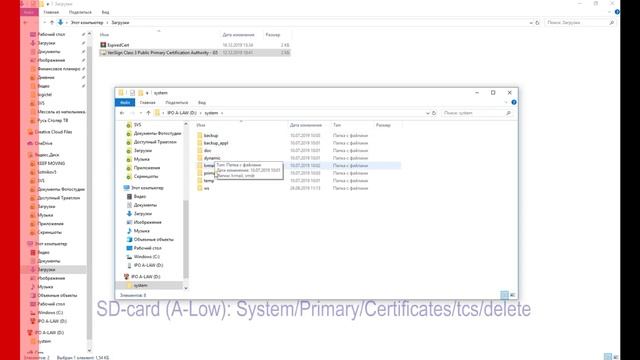Open quick access toolbar dropdown in system window

(x=147, y=93)
